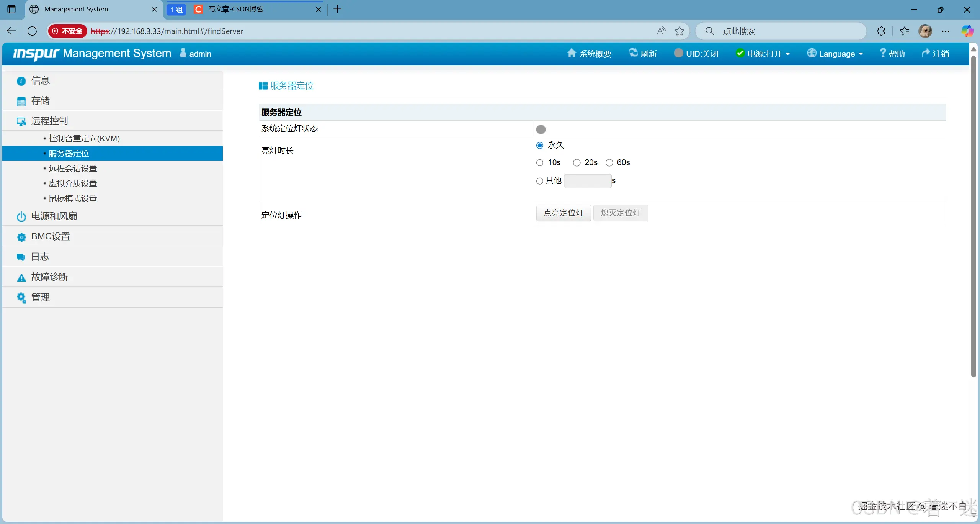Open the BMC设置 section
Image resolution: width=980 pixels, height=524 pixels.
pyautogui.click(x=50, y=236)
